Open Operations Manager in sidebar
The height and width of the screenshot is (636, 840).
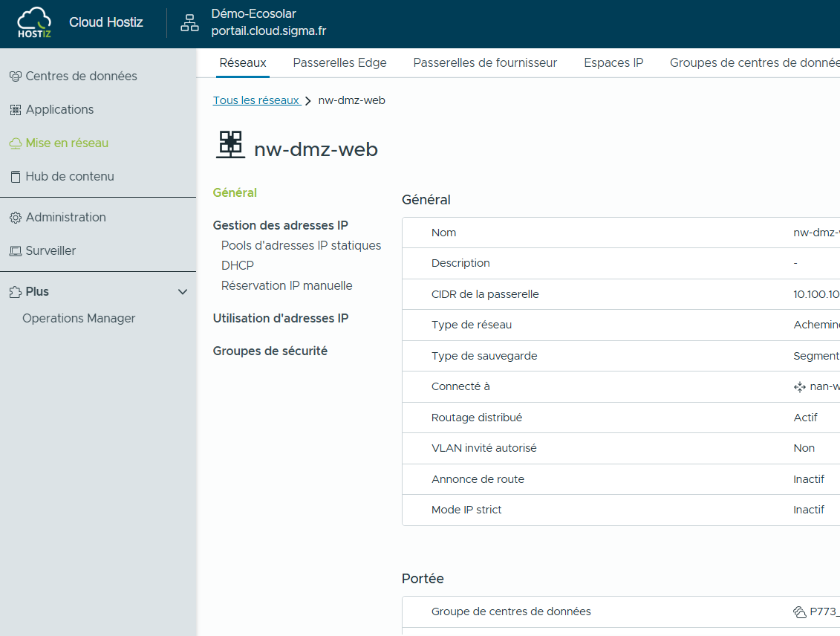(79, 318)
